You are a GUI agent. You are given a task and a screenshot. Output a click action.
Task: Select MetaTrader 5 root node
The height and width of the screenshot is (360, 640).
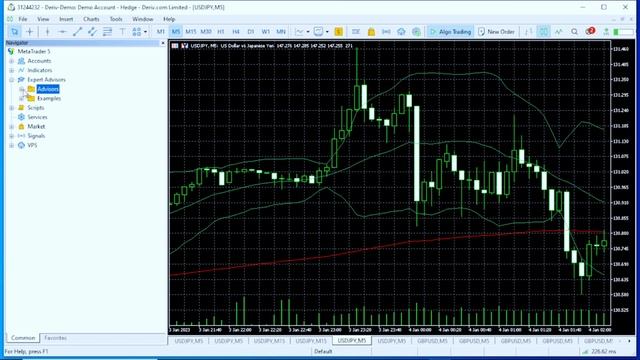[33, 51]
